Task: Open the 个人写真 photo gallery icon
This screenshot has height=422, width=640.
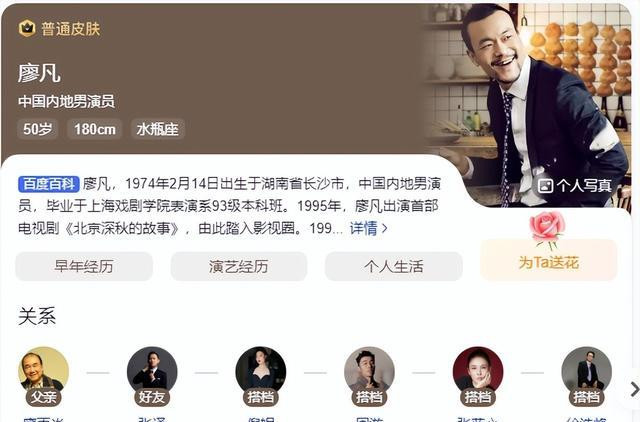Action: pos(545,186)
